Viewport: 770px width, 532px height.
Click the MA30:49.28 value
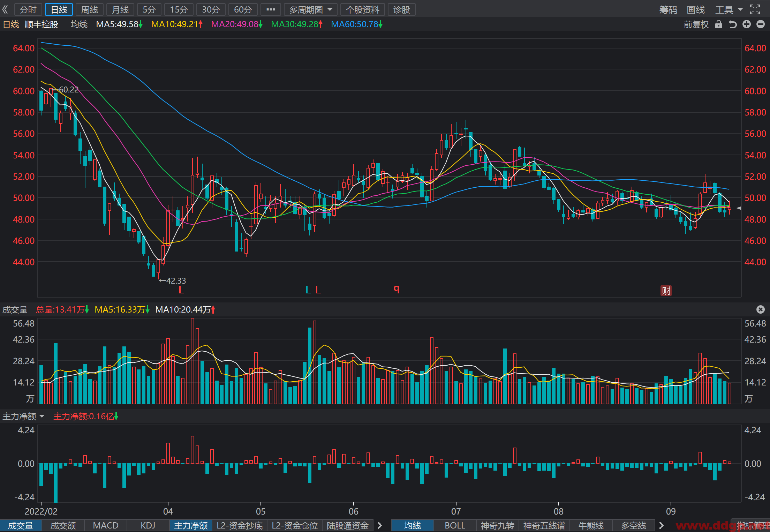pyautogui.click(x=297, y=24)
